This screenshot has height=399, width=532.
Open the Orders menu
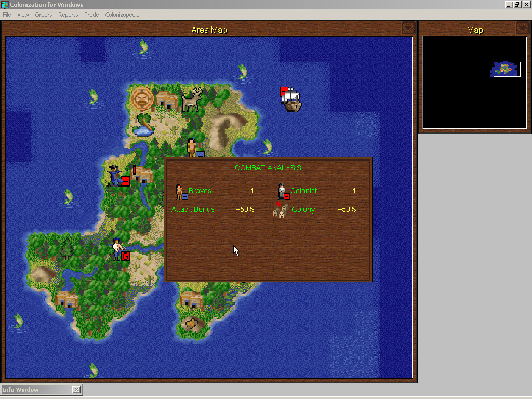(44, 15)
